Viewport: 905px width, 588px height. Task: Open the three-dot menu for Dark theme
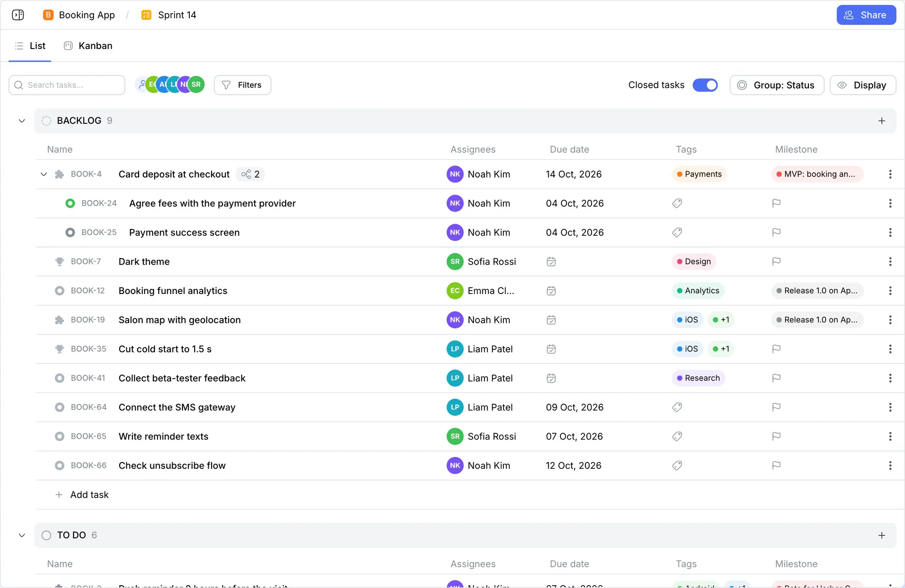(x=890, y=261)
